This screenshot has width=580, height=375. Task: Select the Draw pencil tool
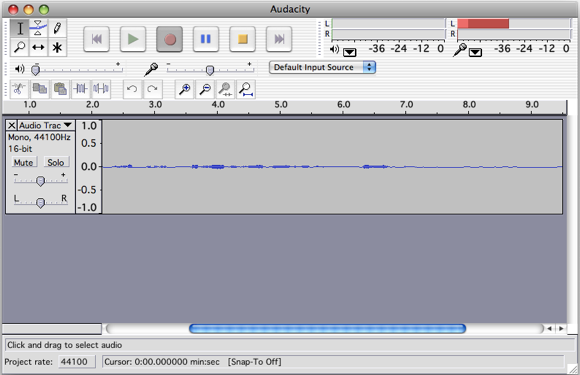point(57,28)
